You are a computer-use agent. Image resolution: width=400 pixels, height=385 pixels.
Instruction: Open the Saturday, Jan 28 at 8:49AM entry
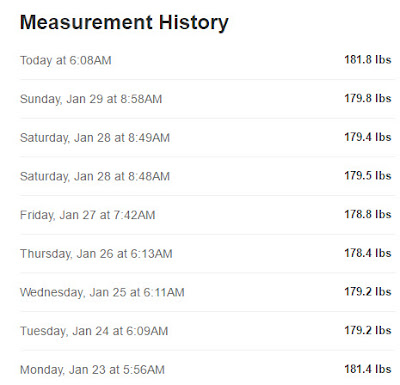point(207,138)
